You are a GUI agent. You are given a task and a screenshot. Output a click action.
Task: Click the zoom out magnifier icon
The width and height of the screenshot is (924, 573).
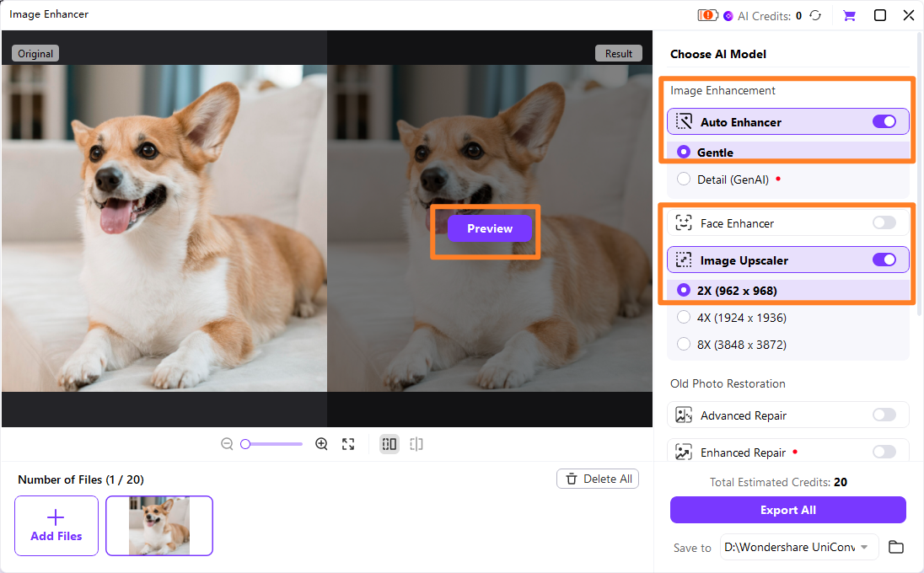pyautogui.click(x=227, y=444)
